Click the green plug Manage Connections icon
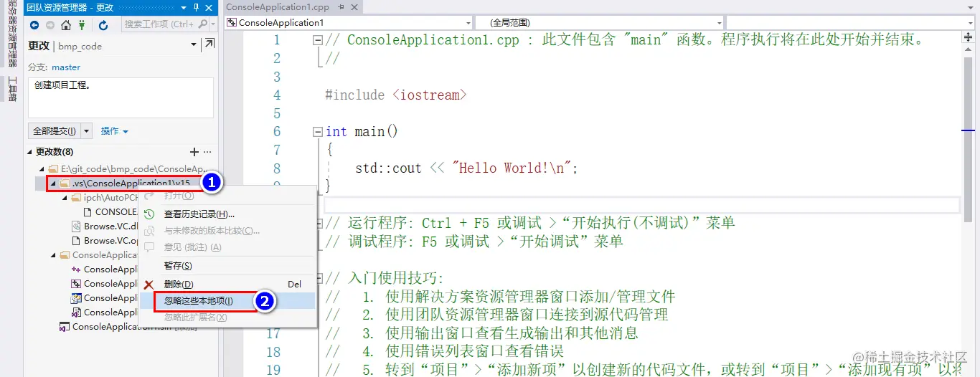 click(x=82, y=25)
